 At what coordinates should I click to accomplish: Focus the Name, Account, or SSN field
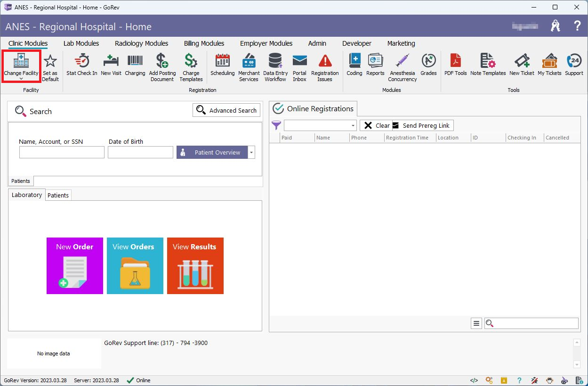click(62, 152)
